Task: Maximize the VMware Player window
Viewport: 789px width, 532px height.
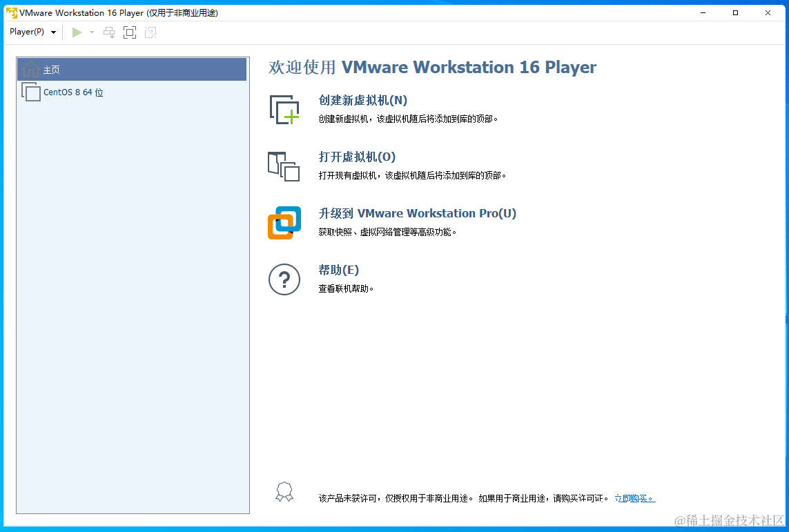Action: [735, 13]
